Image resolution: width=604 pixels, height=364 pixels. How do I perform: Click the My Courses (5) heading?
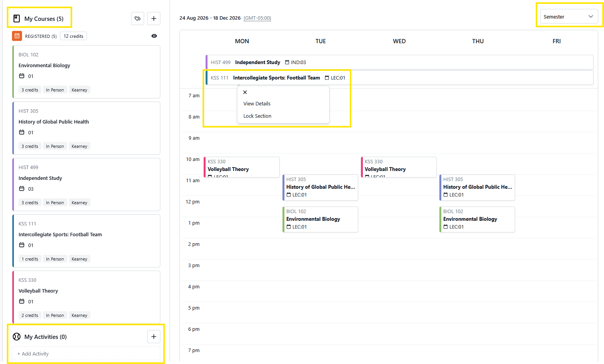[44, 19]
